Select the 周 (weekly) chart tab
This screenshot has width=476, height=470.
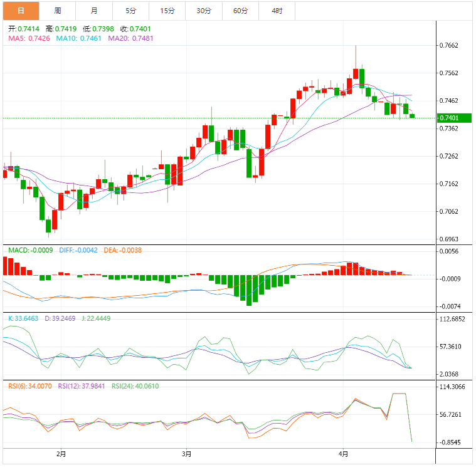coord(58,11)
